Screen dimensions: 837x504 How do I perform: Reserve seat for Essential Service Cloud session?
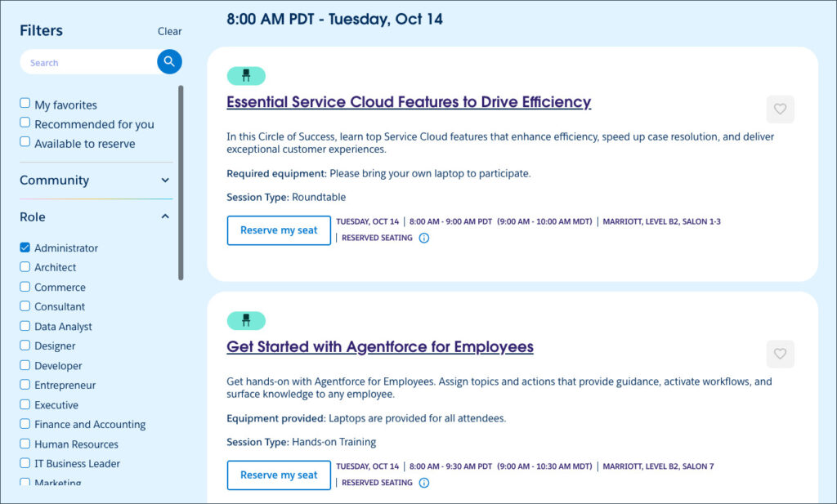pyautogui.click(x=279, y=230)
